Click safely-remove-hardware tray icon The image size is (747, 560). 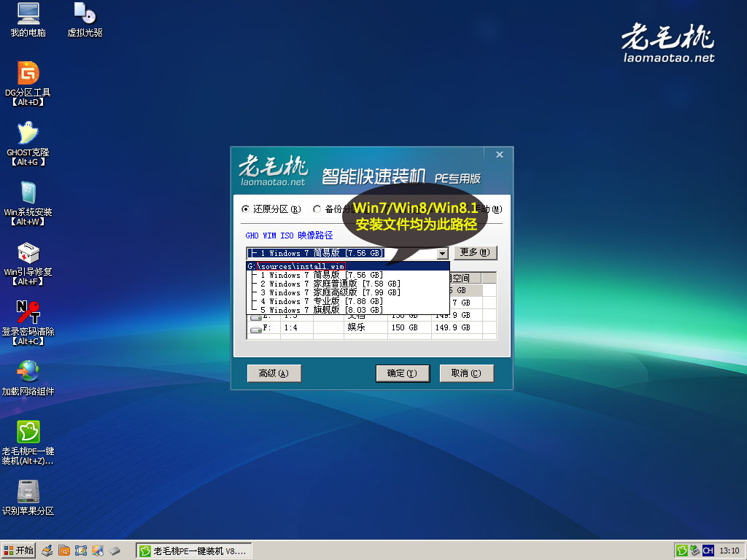click(695, 551)
